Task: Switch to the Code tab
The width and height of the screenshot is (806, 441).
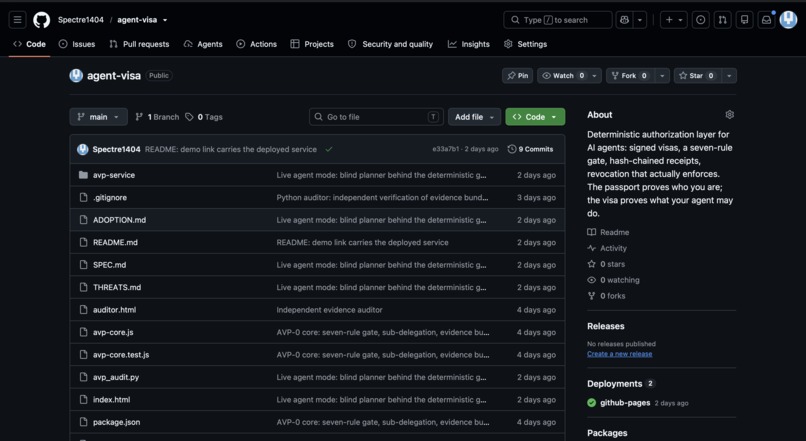Action: [30, 44]
